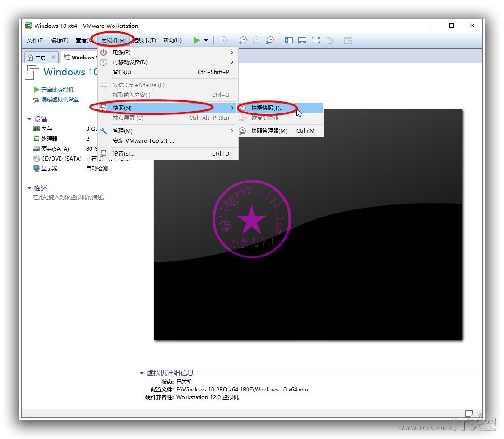This screenshot has width=504, height=439.
Task: Click the 配置文件 path text
Action: click(x=242, y=390)
